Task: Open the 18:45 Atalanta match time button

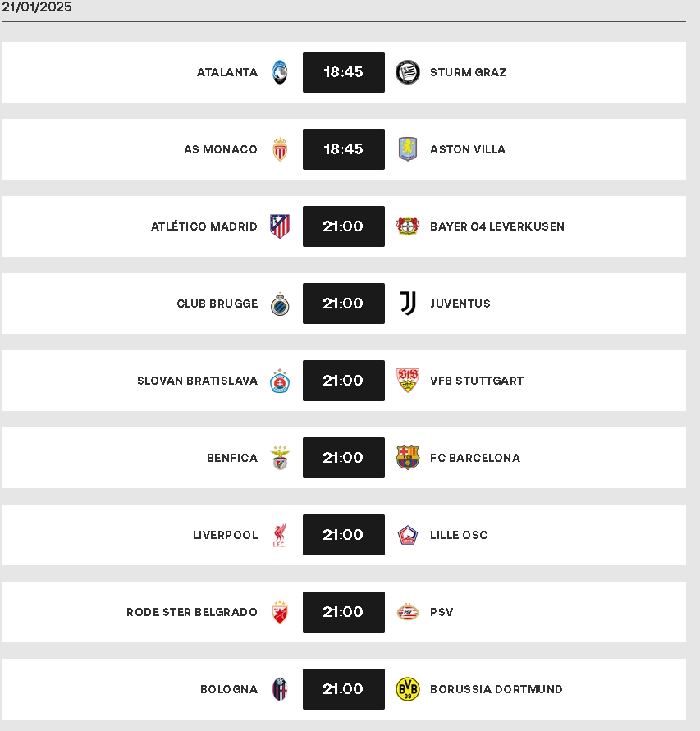Action: tap(344, 72)
